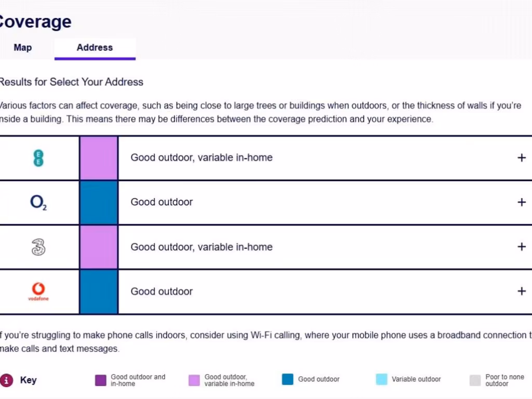
Task: Click the Vodafone 'Good outdoor' text
Action: point(162,291)
